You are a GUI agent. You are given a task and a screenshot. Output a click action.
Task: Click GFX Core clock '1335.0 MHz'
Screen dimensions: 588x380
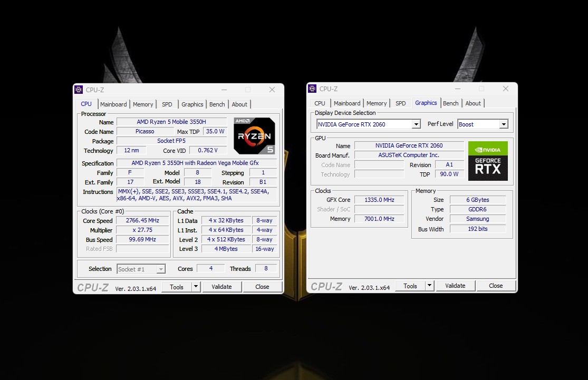pyautogui.click(x=380, y=200)
